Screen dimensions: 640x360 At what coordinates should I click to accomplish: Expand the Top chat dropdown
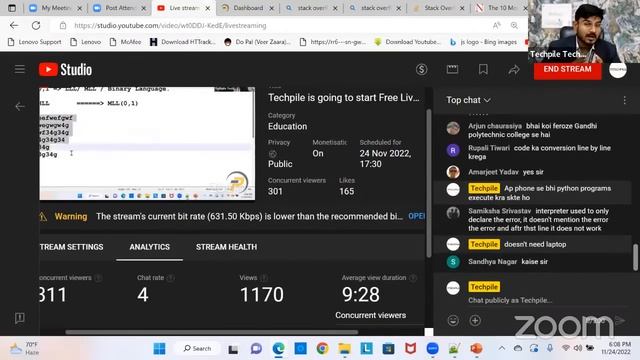click(x=468, y=100)
